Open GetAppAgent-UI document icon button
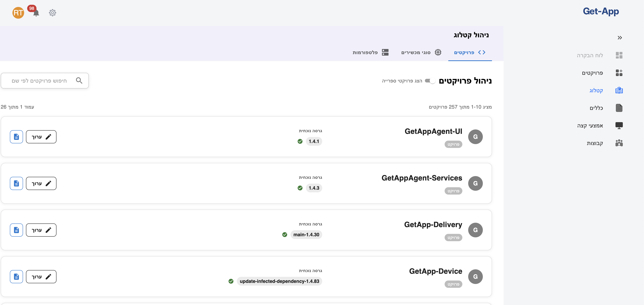Screen dimensions: 644x305 (16, 137)
